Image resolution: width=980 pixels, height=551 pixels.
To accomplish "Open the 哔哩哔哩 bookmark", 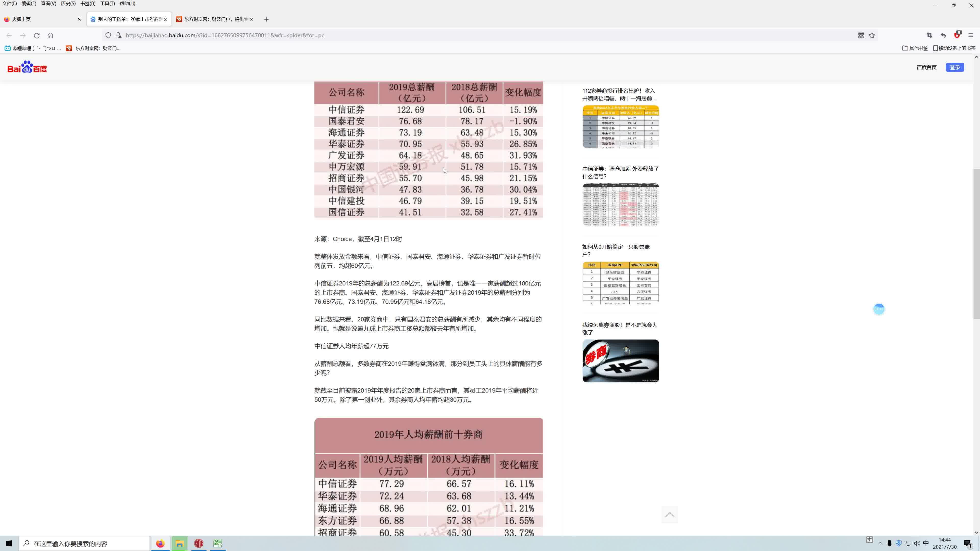I will (x=33, y=48).
